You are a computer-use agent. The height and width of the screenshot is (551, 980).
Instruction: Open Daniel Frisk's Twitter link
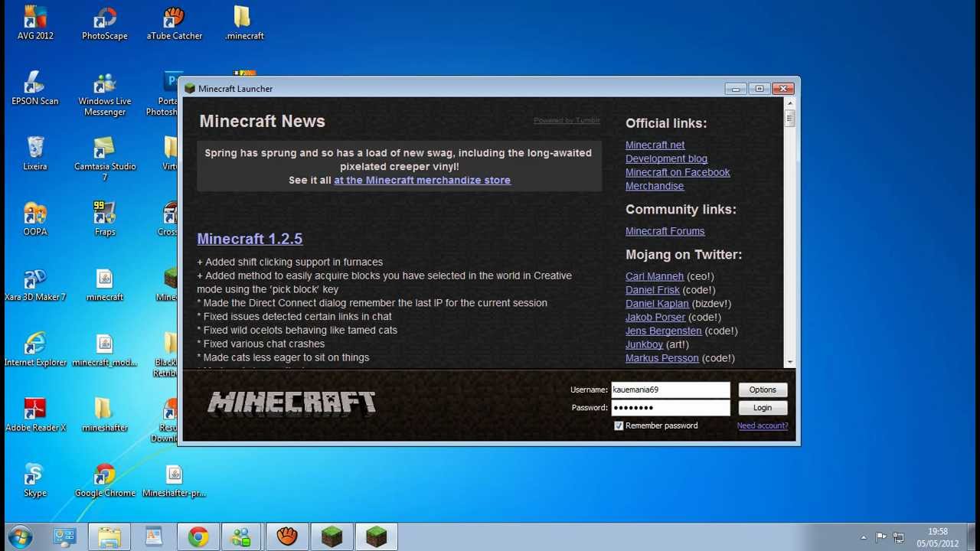(652, 290)
